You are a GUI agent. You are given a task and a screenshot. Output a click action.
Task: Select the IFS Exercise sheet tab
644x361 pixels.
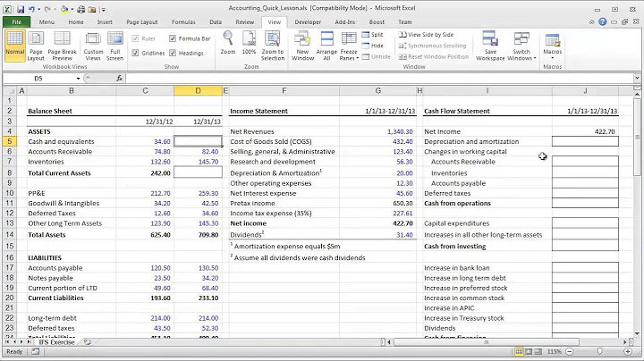click(56, 341)
